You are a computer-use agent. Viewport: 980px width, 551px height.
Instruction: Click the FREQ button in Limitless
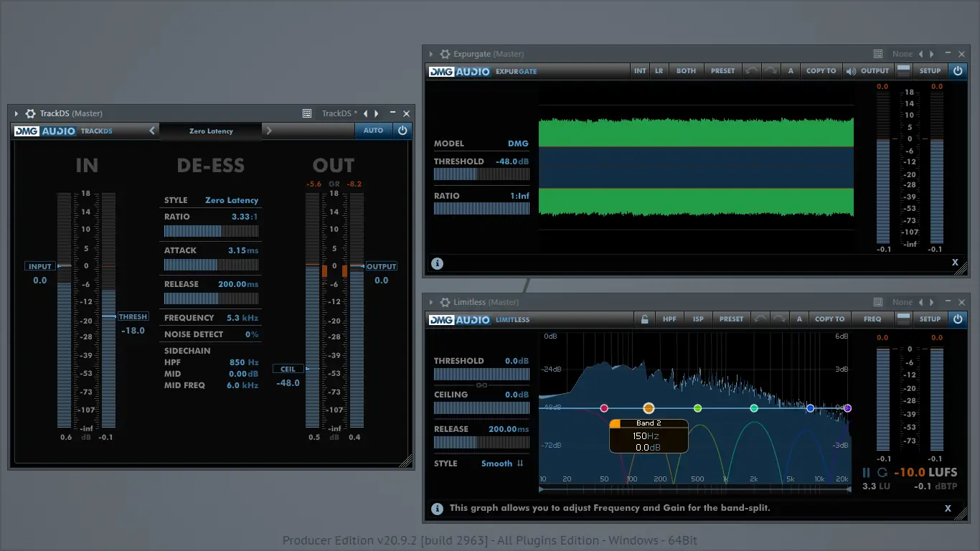[x=872, y=319]
